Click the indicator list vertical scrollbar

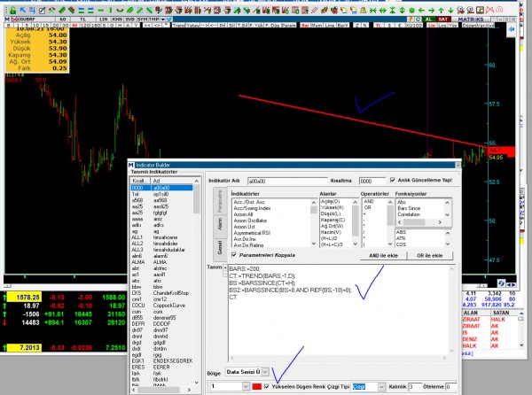(x=197, y=281)
